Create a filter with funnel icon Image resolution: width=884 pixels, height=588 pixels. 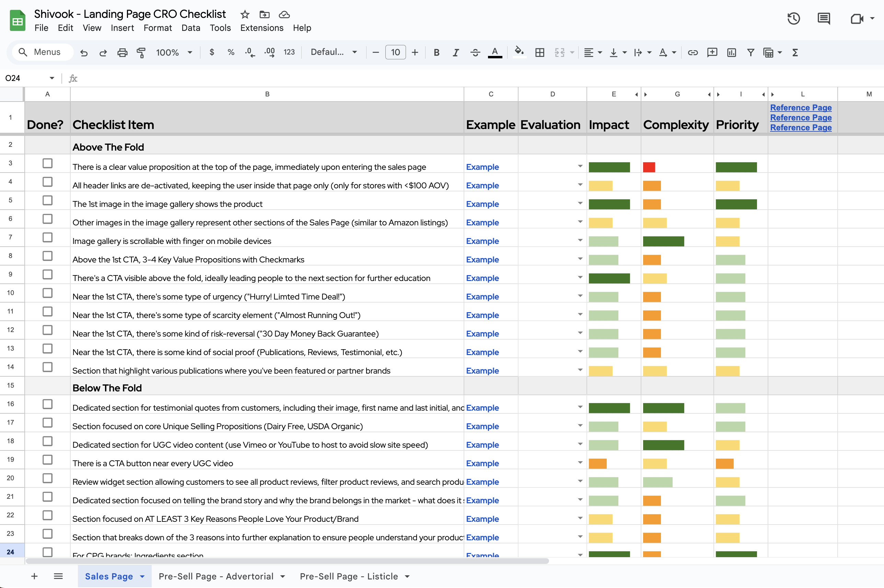point(751,52)
